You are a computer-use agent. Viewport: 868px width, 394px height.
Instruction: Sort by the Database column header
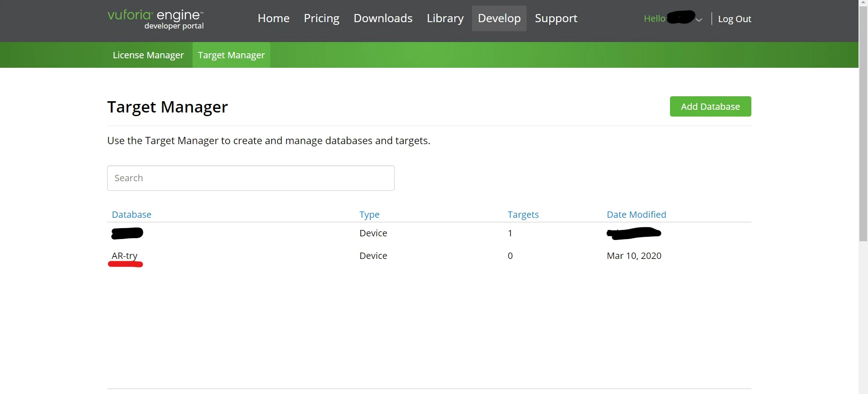click(x=132, y=215)
